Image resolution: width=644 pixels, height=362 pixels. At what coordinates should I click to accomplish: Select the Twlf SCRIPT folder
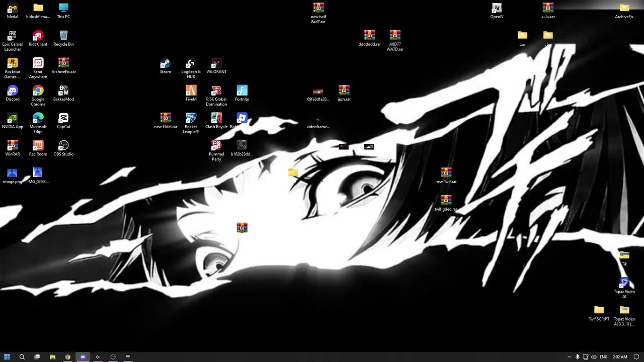pyautogui.click(x=599, y=314)
